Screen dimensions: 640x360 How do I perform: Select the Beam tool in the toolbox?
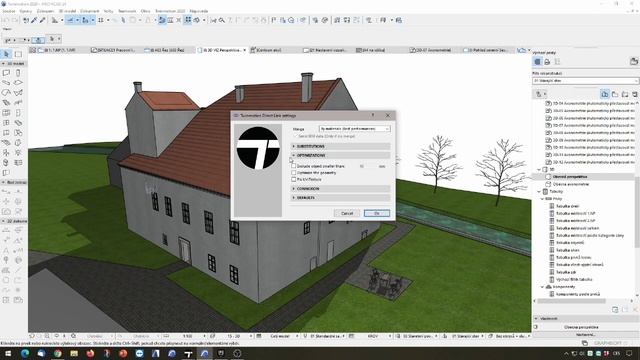(6, 83)
